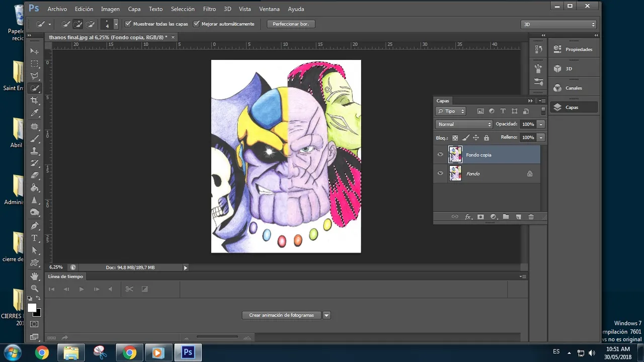Select the Eraser tool

pos(34,175)
